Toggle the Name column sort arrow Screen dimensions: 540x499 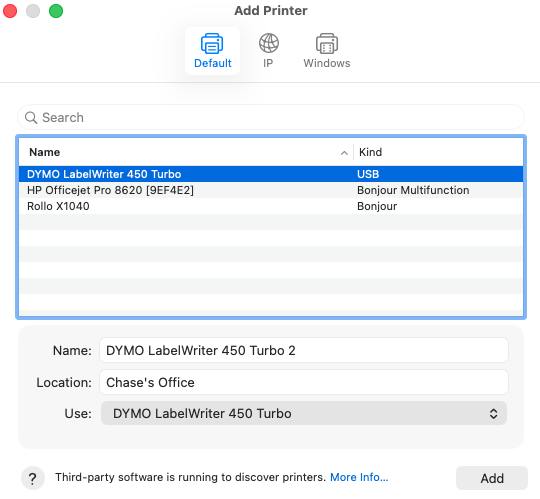point(344,153)
